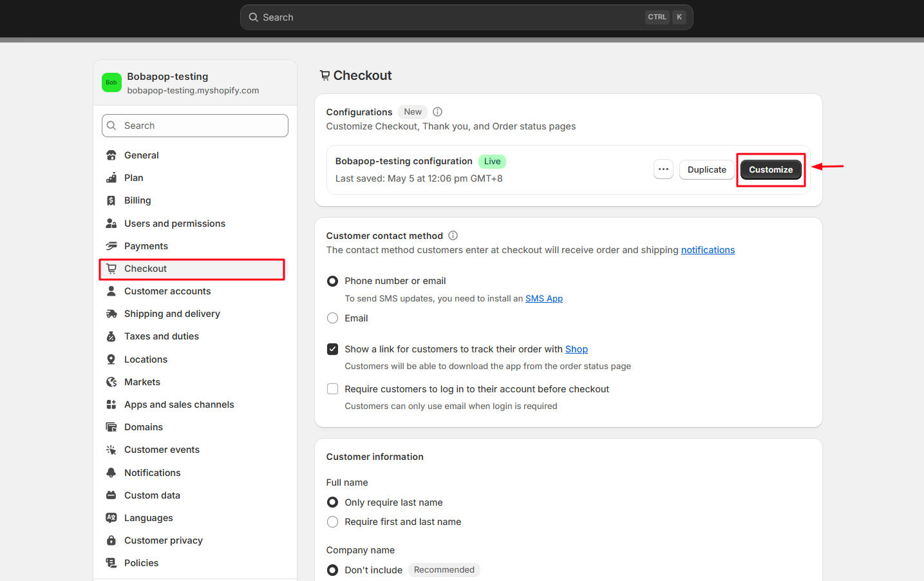
Task: Click the Duplicate configuration button
Action: (x=706, y=169)
